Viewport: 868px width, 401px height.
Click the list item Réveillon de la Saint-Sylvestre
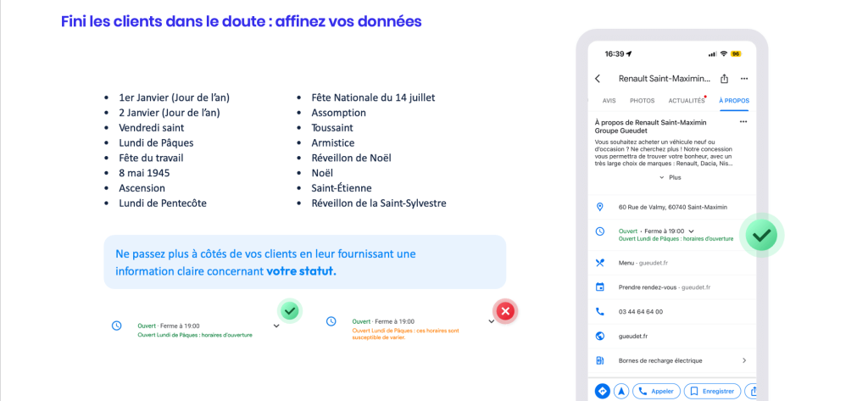(379, 203)
